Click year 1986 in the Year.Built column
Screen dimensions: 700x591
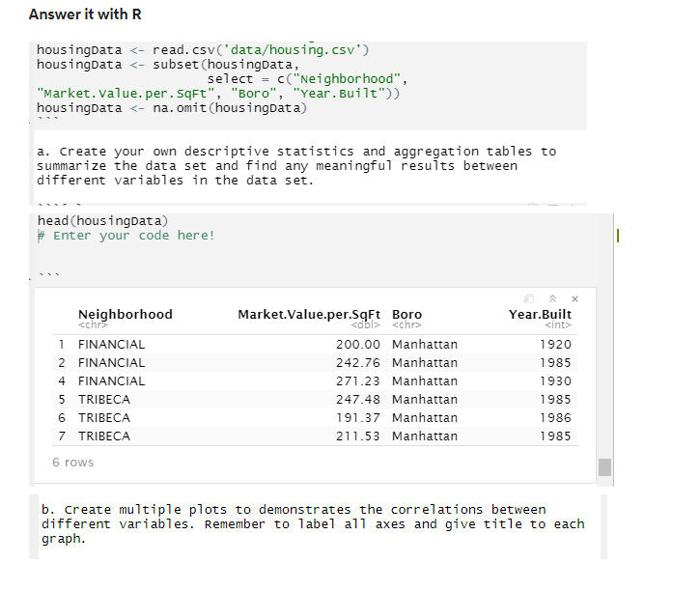[555, 417]
